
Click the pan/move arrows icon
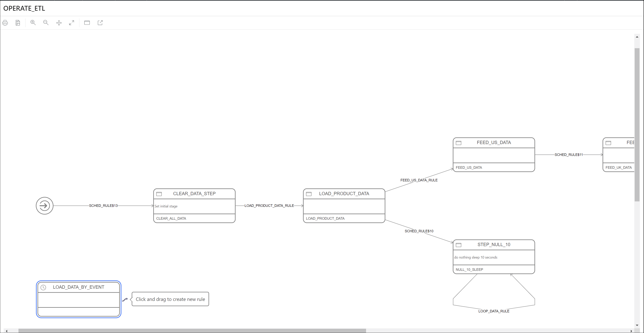59,23
